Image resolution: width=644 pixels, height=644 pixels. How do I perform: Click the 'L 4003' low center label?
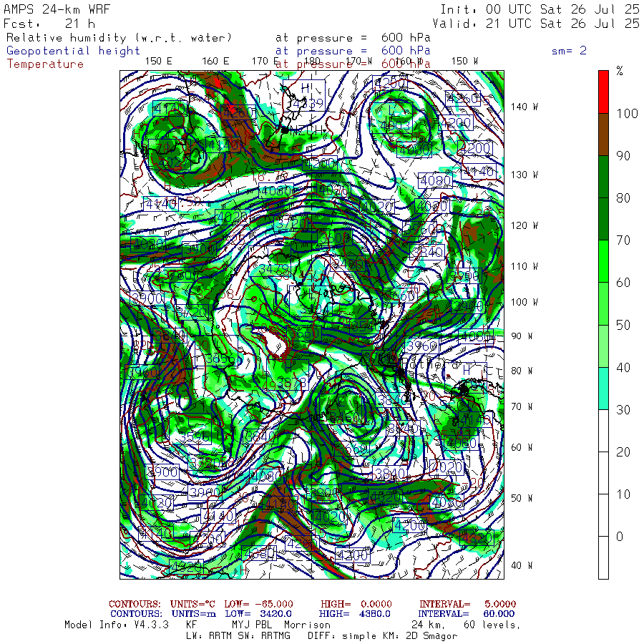tap(391, 117)
